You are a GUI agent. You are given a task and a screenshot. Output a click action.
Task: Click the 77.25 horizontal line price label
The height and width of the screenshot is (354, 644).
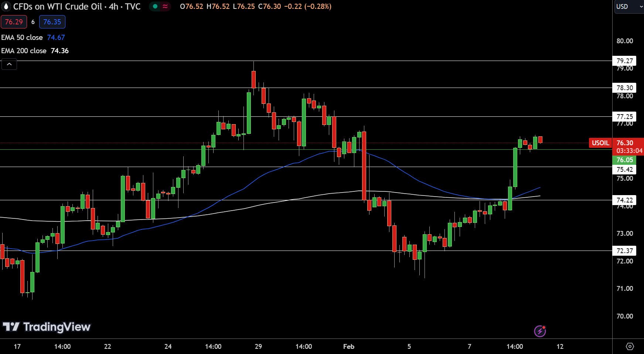tap(624, 116)
